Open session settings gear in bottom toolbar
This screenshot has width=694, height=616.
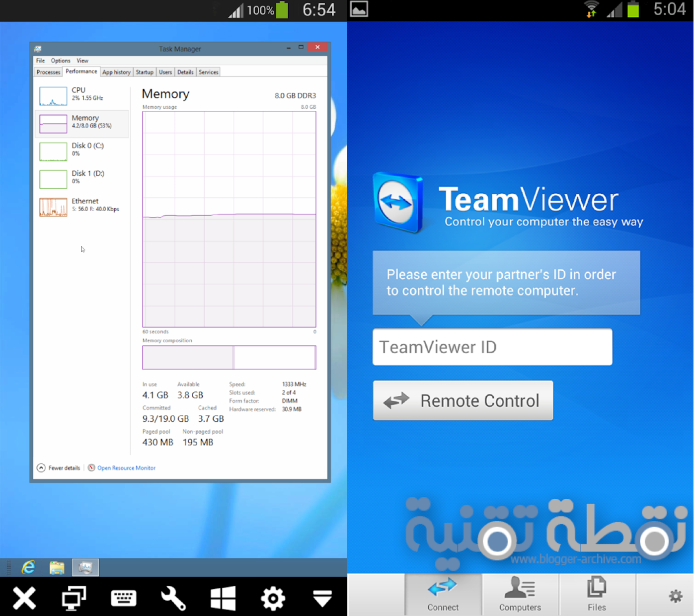(x=273, y=598)
